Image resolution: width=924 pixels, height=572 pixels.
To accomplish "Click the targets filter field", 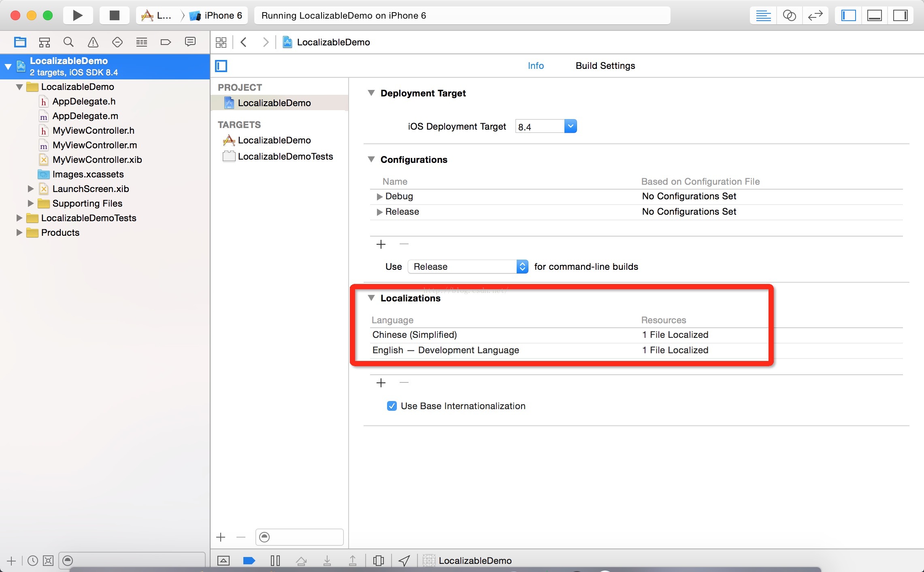I will tap(300, 537).
